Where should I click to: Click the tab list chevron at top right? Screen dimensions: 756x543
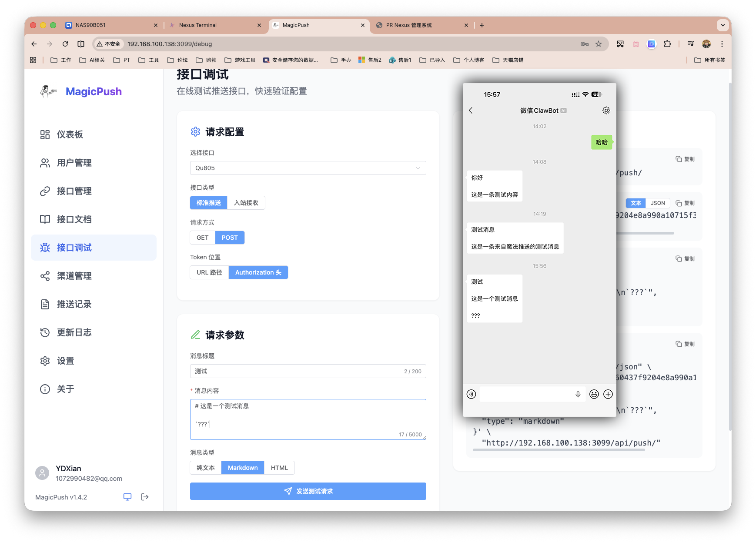(723, 25)
